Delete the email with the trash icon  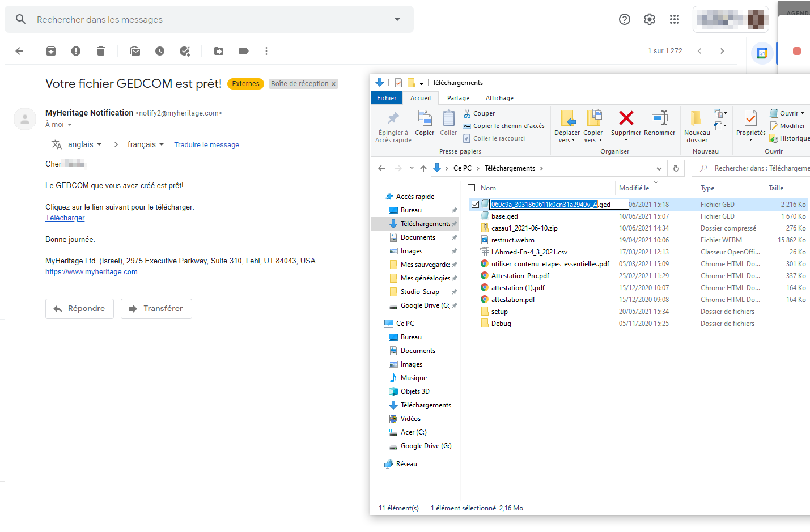click(101, 51)
